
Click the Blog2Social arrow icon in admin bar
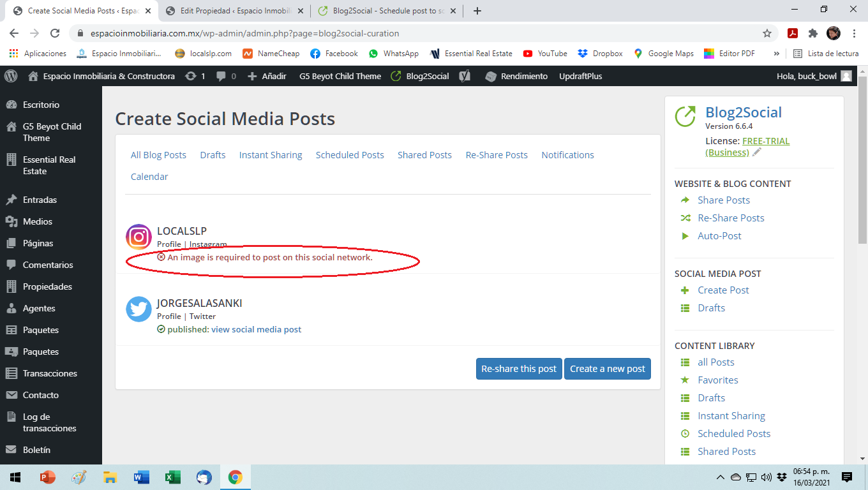point(396,76)
